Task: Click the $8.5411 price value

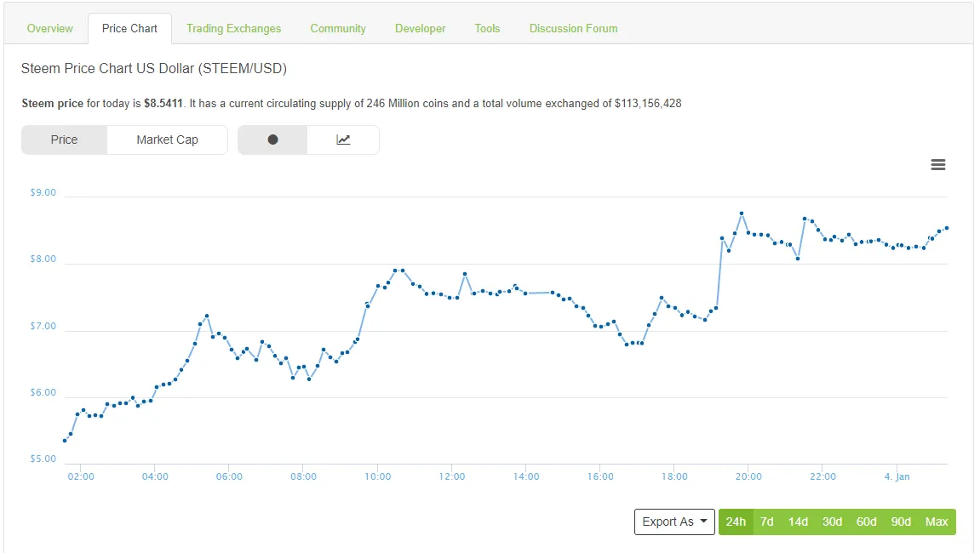Action: [163, 104]
